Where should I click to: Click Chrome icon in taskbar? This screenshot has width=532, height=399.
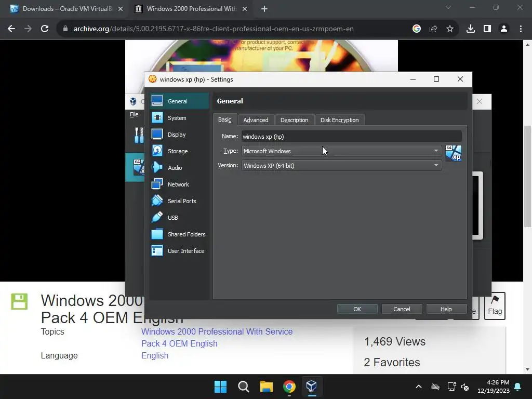[289, 387]
